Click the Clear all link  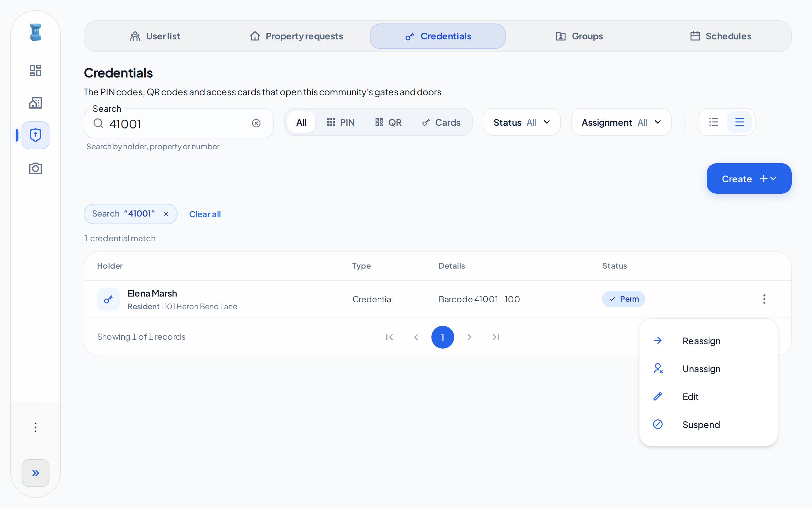(205, 214)
